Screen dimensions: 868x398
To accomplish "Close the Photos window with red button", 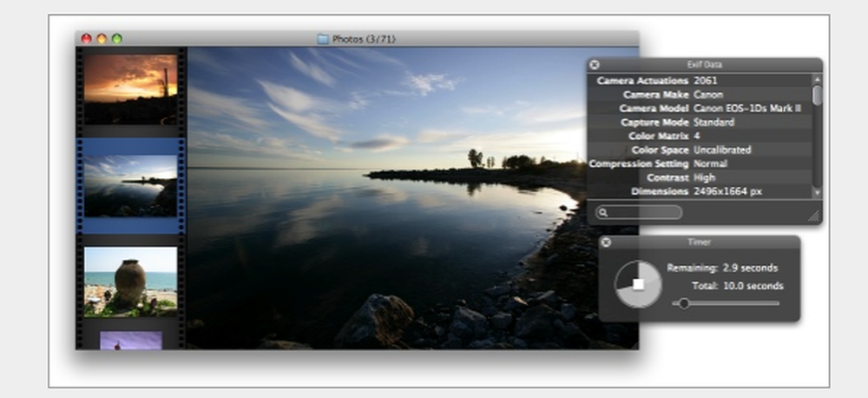I will click(x=86, y=39).
